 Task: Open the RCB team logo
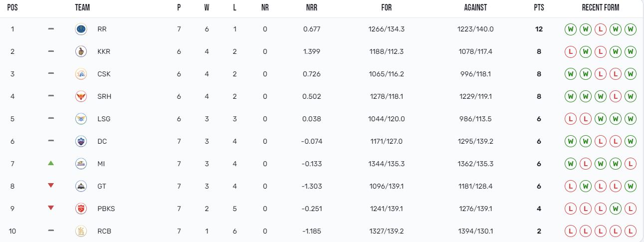click(x=80, y=231)
